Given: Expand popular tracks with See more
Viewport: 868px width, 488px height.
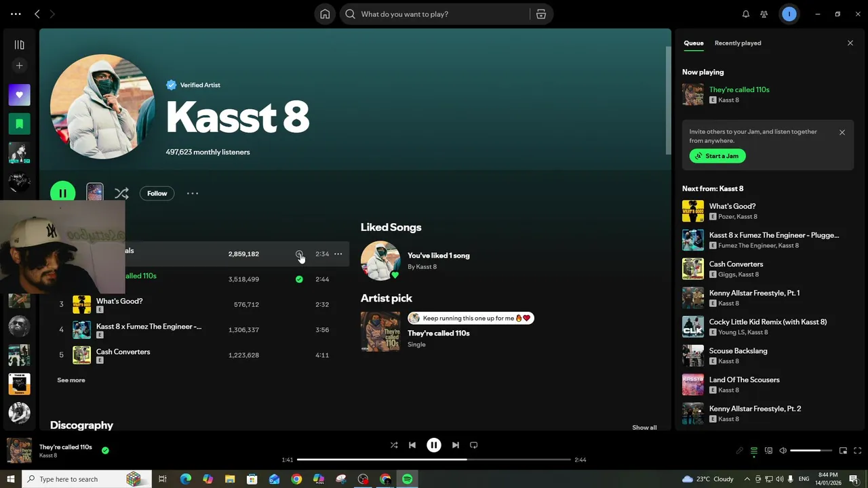Looking at the screenshot, I should pyautogui.click(x=71, y=380).
